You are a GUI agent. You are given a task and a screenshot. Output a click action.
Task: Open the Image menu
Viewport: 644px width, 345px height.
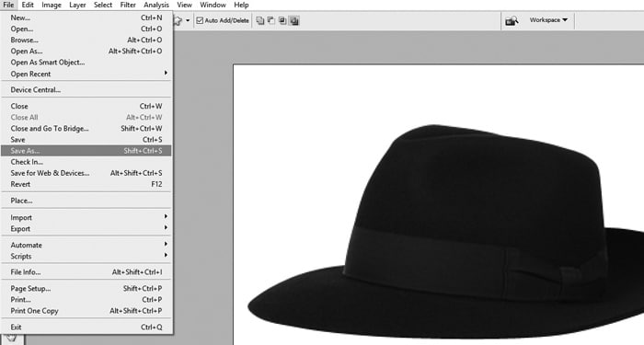52,5
